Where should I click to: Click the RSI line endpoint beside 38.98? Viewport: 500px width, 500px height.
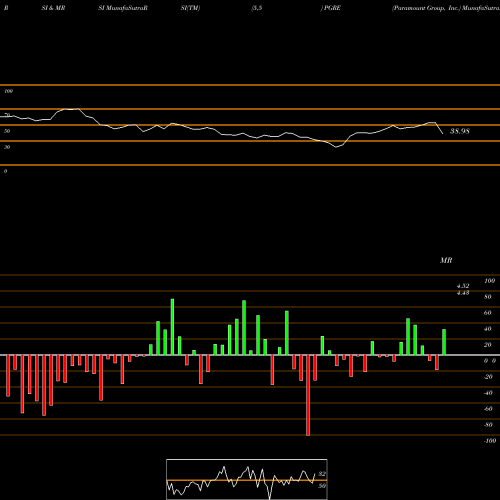click(x=443, y=134)
